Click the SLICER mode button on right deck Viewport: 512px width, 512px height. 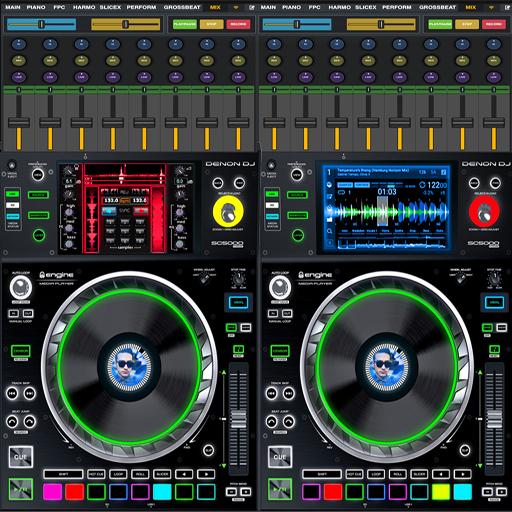tap(419, 474)
